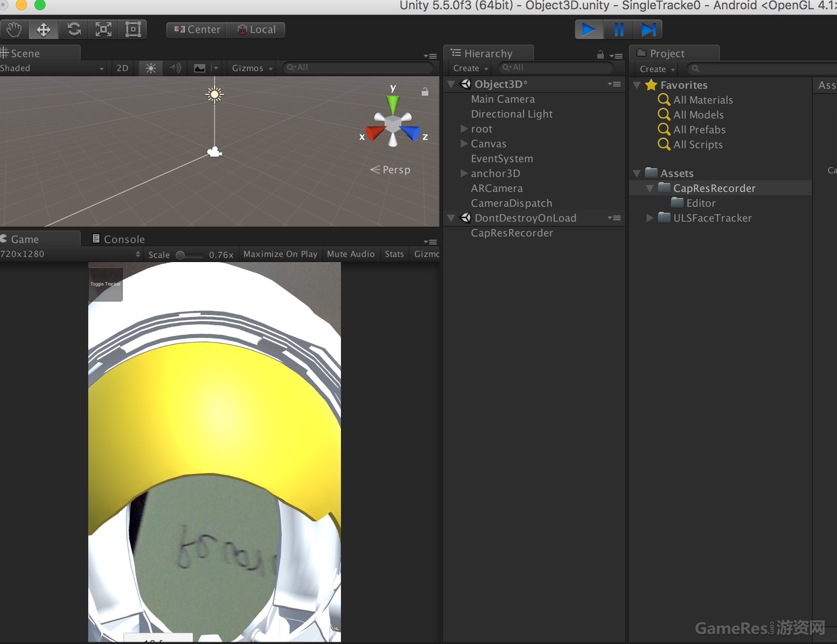This screenshot has height=644, width=837.
Task: Open the Gizmos dropdown in Scene
Action: click(252, 68)
